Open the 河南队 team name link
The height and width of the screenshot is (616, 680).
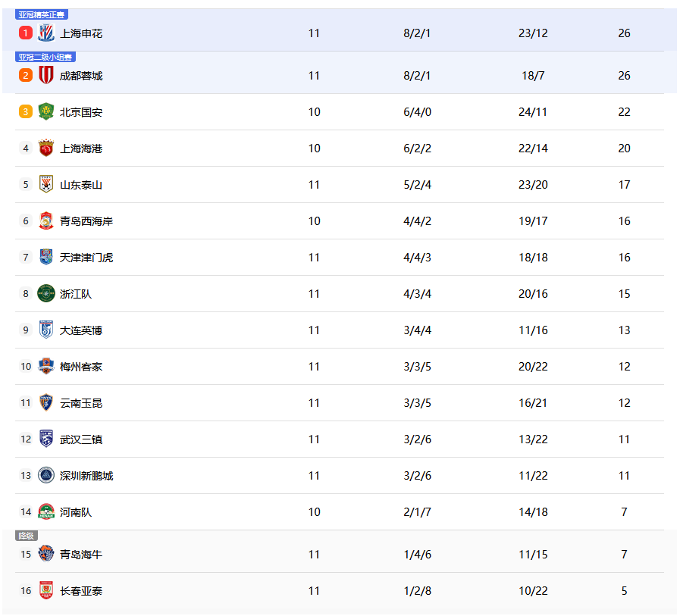click(x=76, y=512)
